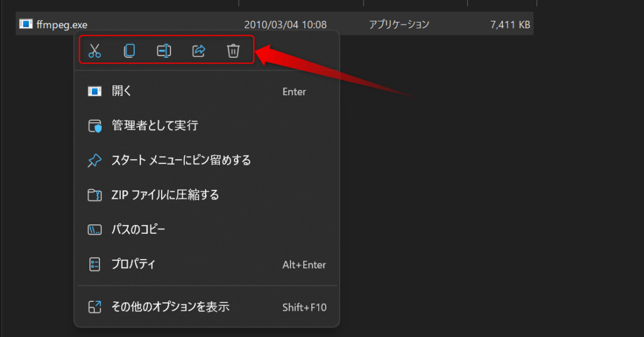This screenshot has width=644, height=337.
Task: Select その他のオプションを表示
Action: (207, 307)
